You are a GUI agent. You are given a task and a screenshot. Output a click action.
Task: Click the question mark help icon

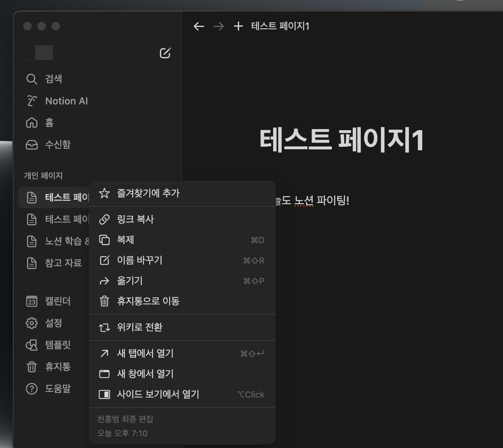32,389
